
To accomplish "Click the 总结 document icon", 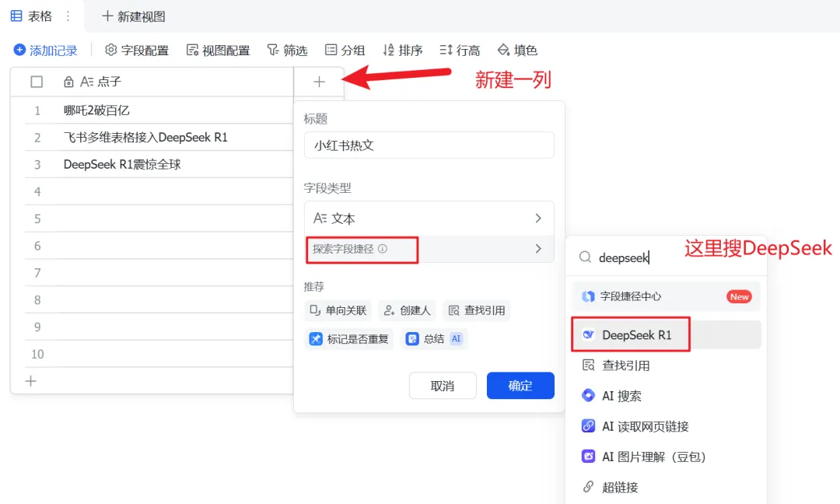I will point(412,339).
